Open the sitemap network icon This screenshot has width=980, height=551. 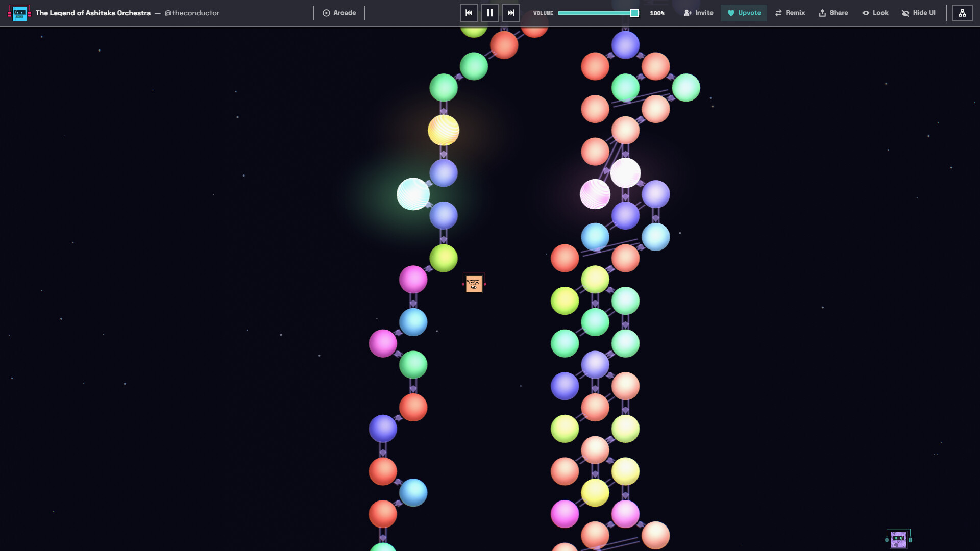[962, 13]
